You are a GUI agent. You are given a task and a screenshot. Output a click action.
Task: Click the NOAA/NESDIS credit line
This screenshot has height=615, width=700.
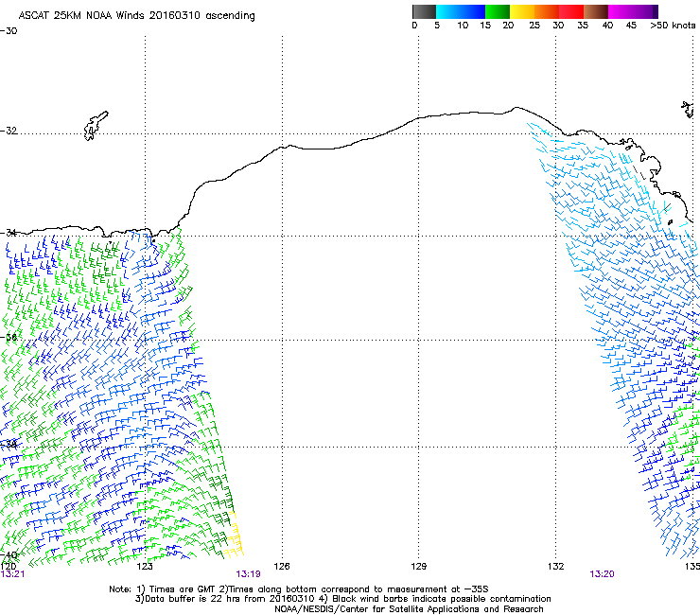pos(409,609)
